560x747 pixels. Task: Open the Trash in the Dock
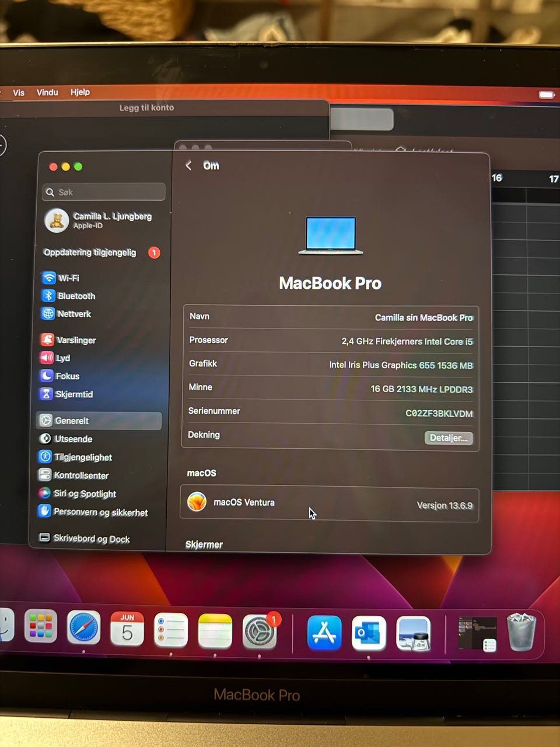pyautogui.click(x=521, y=632)
